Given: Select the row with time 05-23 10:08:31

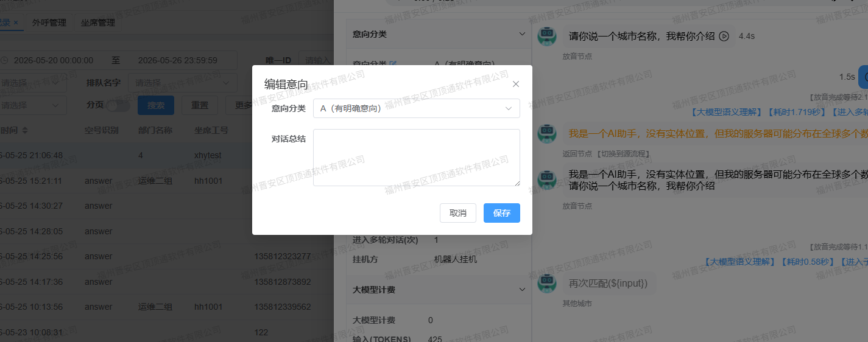Looking at the screenshot, I should tap(167, 332).
